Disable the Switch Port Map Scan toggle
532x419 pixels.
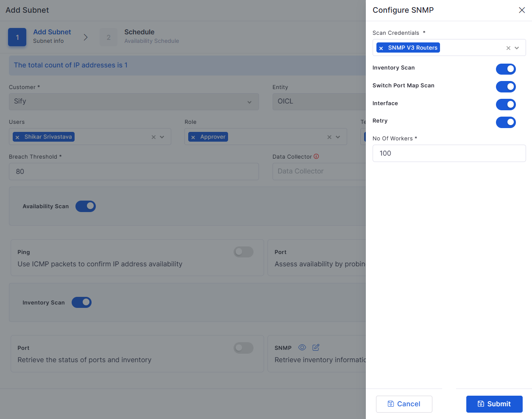click(506, 87)
